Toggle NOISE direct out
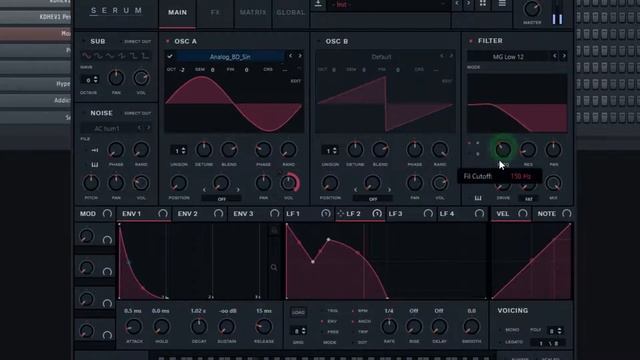The height and width of the screenshot is (360, 640). [137, 113]
